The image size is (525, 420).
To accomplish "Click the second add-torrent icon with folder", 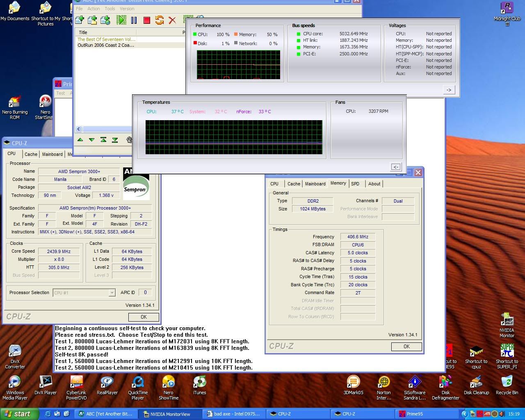I will point(92,20).
